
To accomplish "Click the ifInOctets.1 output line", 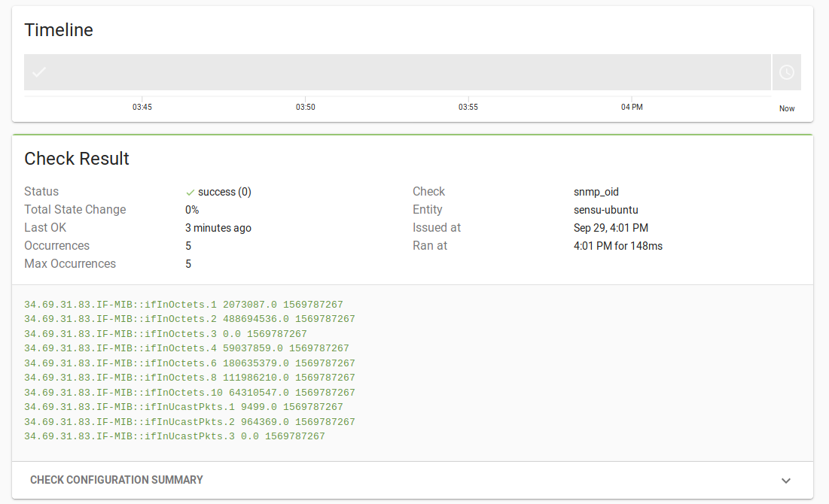I will 184,305.
